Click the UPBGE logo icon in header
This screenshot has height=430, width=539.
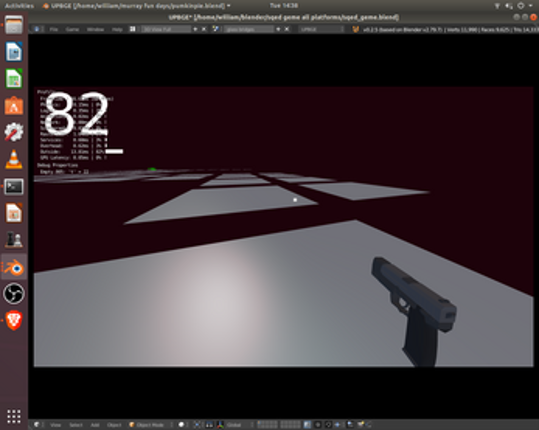tap(355, 29)
